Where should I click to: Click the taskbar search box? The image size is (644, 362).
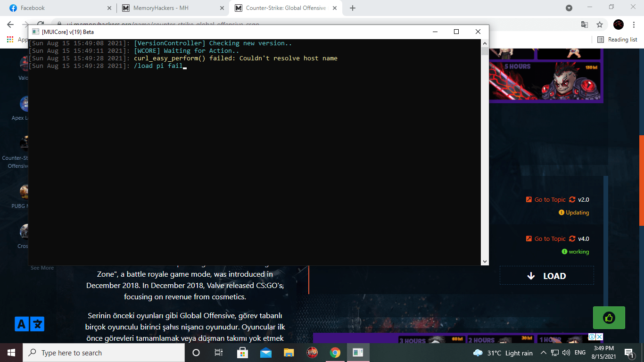[104, 353]
